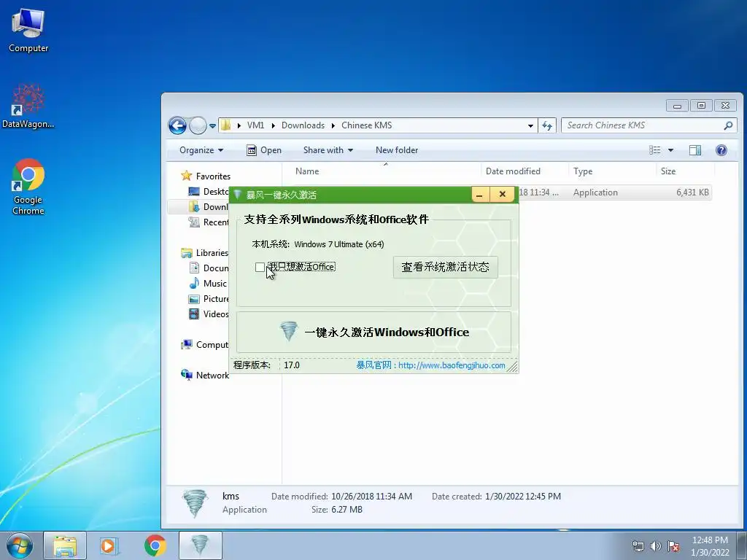Click the change view icon
The height and width of the screenshot is (560, 747).
click(655, 150)
